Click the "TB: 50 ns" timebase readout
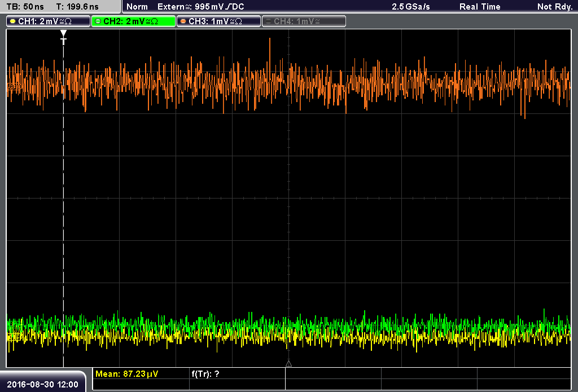This screenshot has height=392, width=578. [x=25, y=7]
